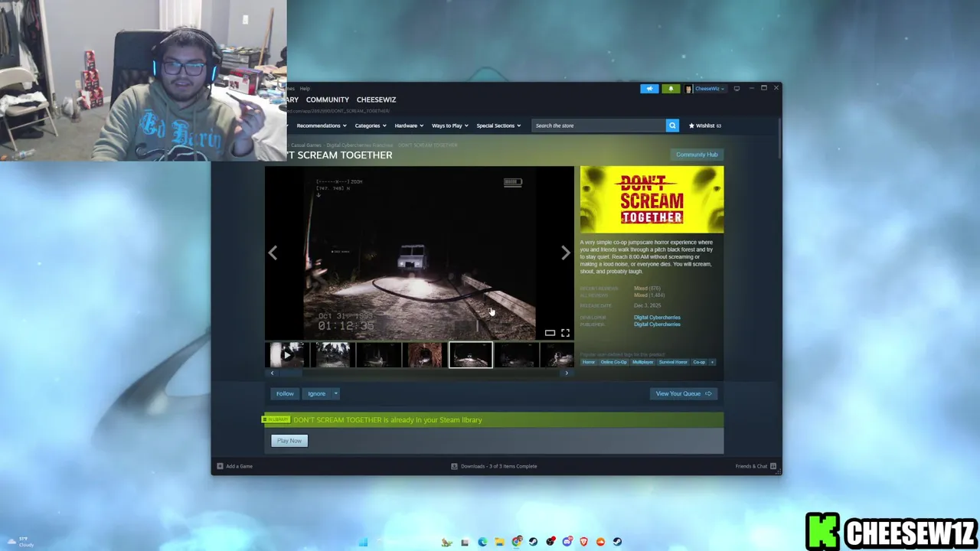The height and width of the screenshot is (551, 980).
Task: Click the Casual Games breadcrumb link
Action: 306,145
